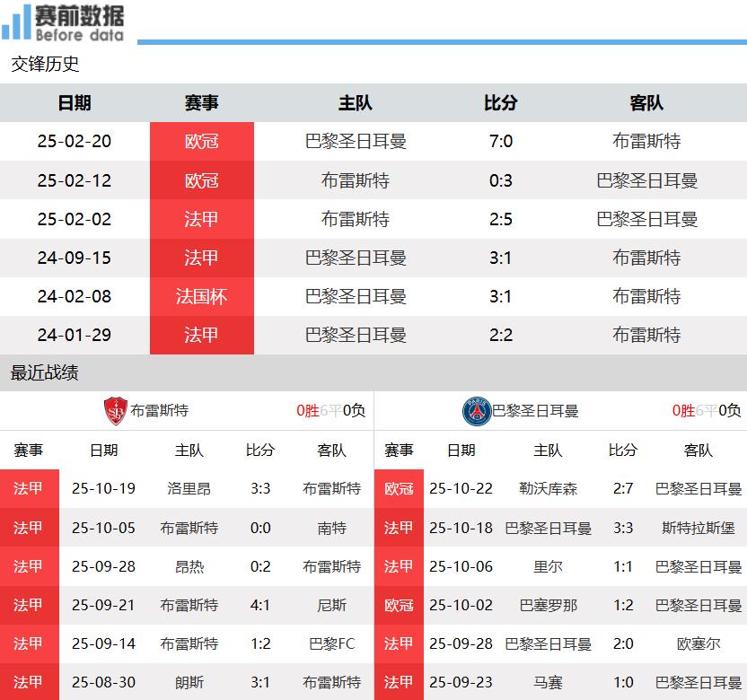Image resolution: width=747 pixels, height=700 pixels.
Task: Select the 最近战绩 section header
Action: click(x=44, y=372)
